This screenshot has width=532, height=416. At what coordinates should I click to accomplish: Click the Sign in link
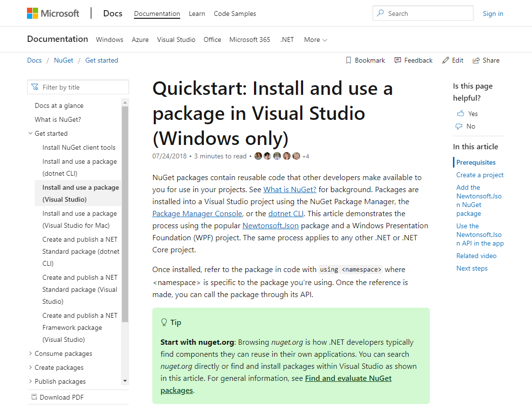coord(493,13)
